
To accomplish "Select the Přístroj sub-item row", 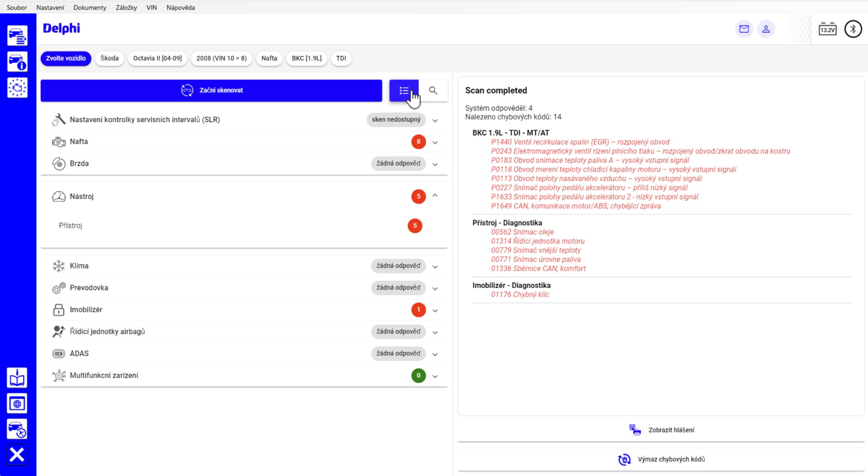I will click(x=244, y=226).
